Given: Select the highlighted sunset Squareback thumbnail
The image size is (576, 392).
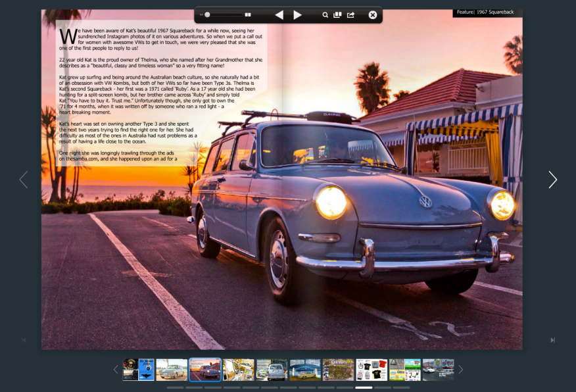Looking at the screenshot, I should point(205,370).
